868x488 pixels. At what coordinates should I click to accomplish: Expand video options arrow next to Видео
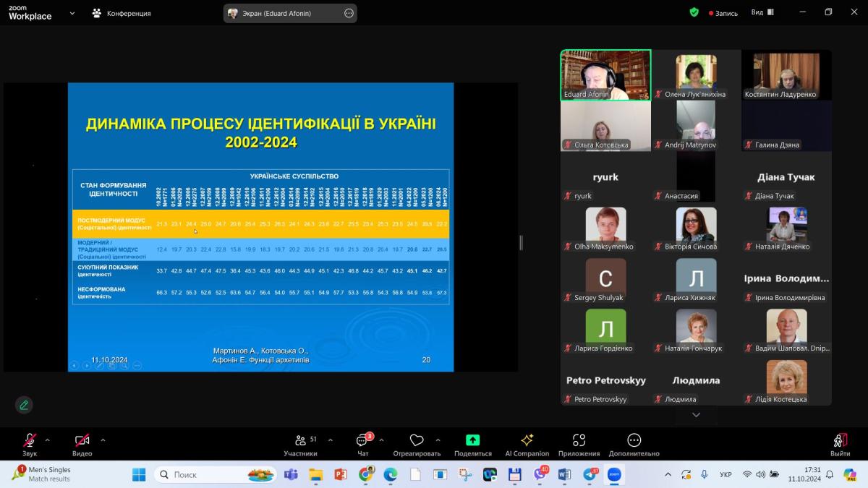pos(103,440)
